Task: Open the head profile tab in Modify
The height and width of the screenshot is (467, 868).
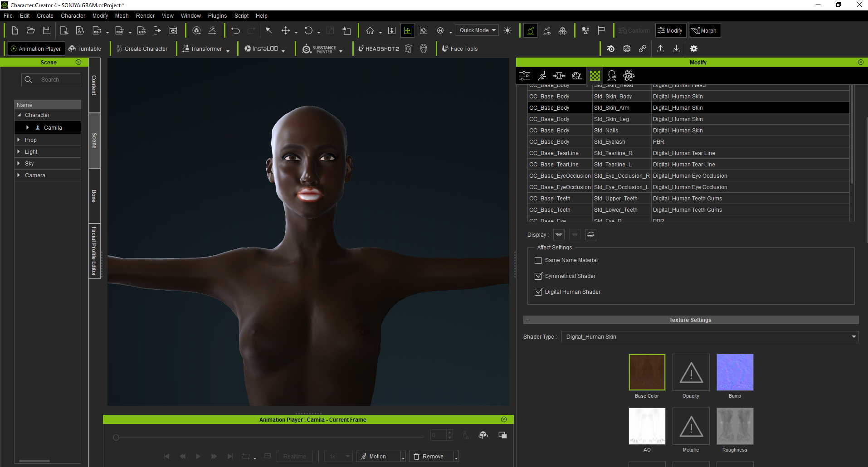Action: click(x=612, y=76)
